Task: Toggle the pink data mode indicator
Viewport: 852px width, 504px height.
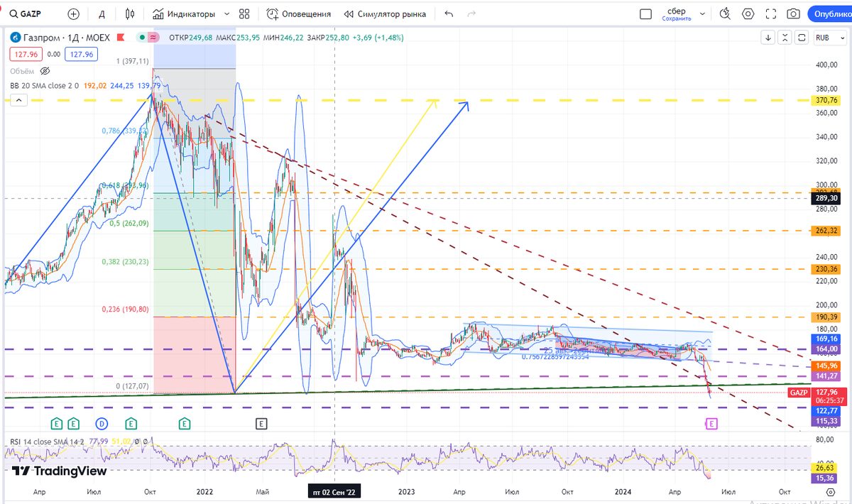Action: pos(153,38)
